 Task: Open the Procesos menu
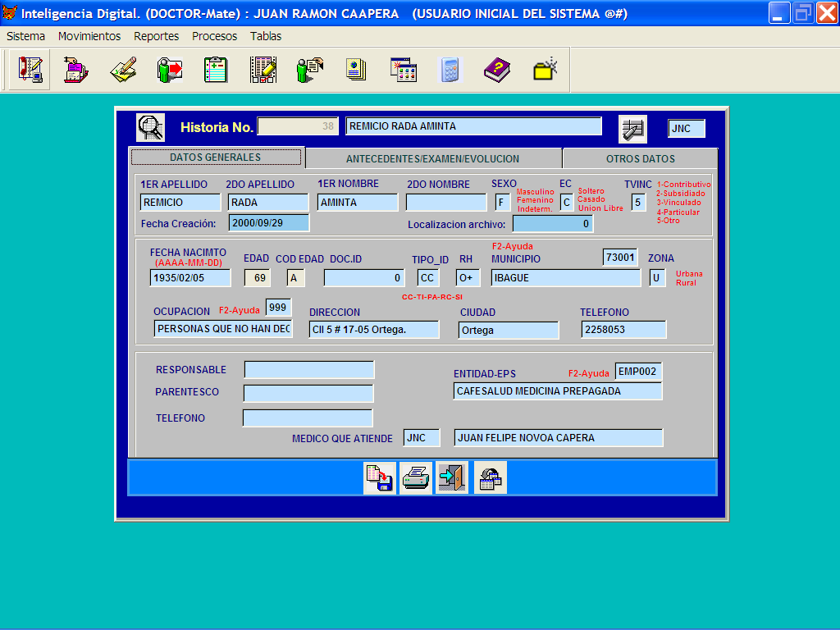click(214, 36)
